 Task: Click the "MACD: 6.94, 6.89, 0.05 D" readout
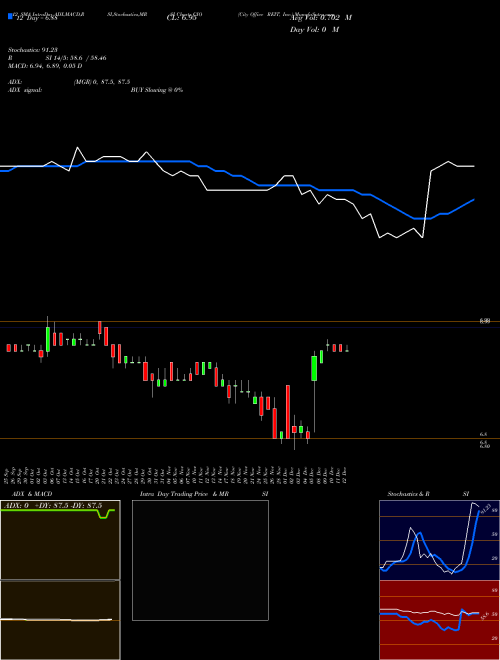(x=45, y=66)
